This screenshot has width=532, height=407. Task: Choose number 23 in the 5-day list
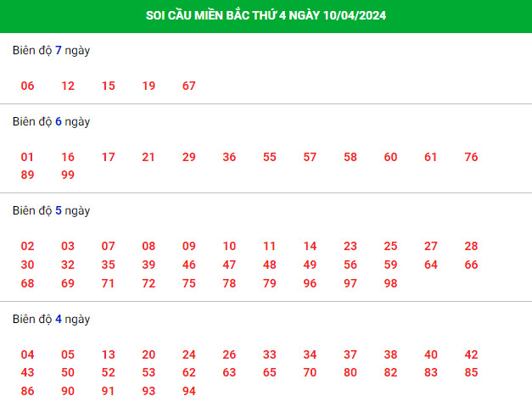click(350, 246)
